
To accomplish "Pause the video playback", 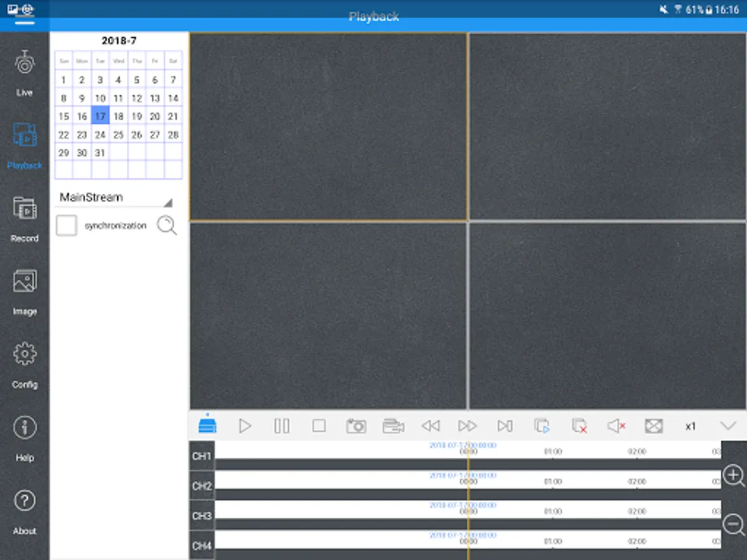I will click(x=282, y=426).
